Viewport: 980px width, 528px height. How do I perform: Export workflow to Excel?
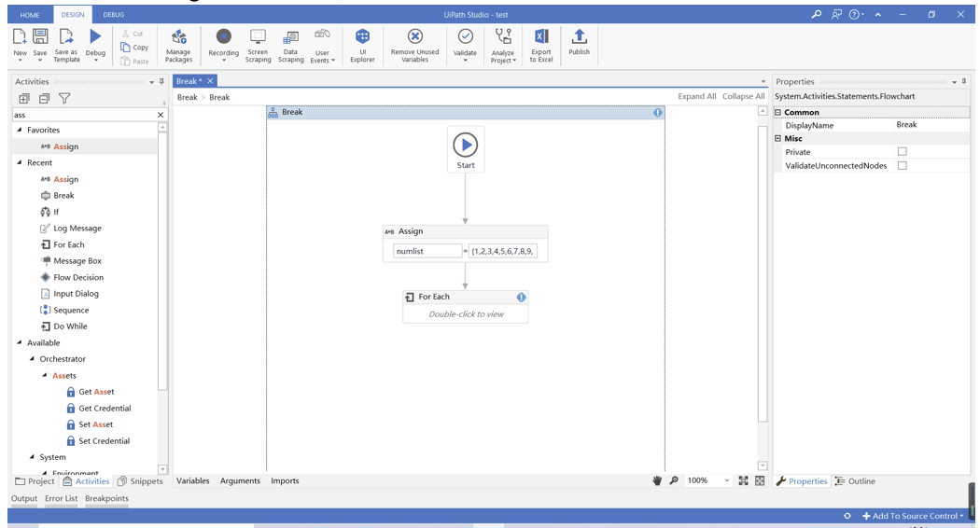[541, 46]
